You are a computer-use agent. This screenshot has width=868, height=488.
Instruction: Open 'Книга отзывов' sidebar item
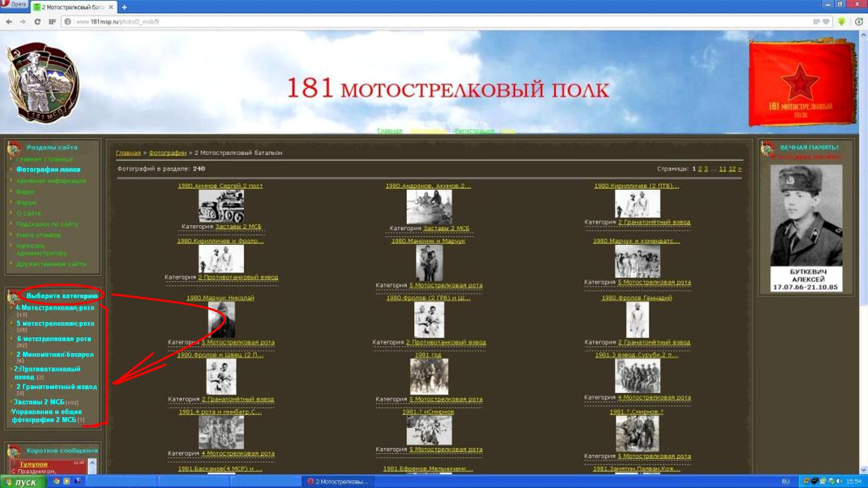(38, 235)
